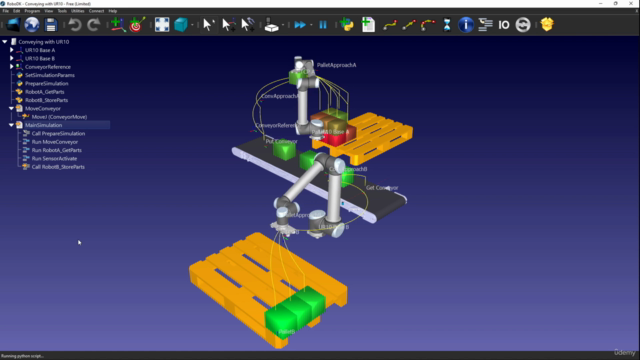The width and height of the screenshot is (640, 360).
Task: Open a station with the folder icon
Action: pos(13,25)
